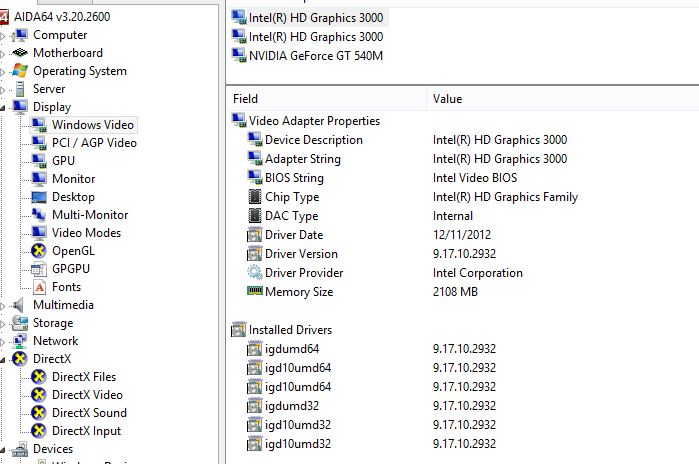The image size is (699, 464).
Task: Open the Windows Video page
Action: click(93, 125)
